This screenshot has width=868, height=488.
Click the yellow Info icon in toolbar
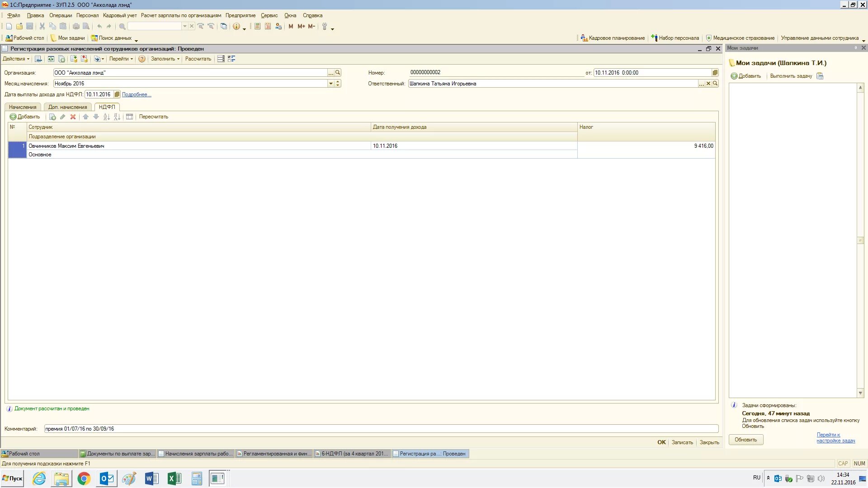tap(236, 26)
